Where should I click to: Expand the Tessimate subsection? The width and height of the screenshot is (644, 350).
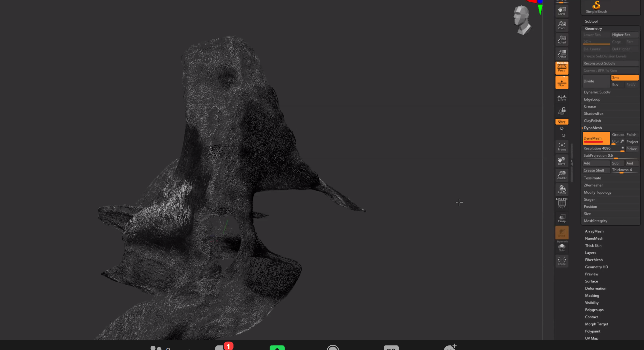[x=592, y=178]
